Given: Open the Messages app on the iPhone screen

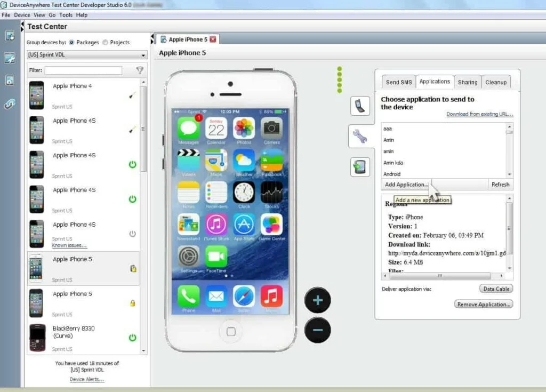Looking at the screenshot, I should coord(188,128).
